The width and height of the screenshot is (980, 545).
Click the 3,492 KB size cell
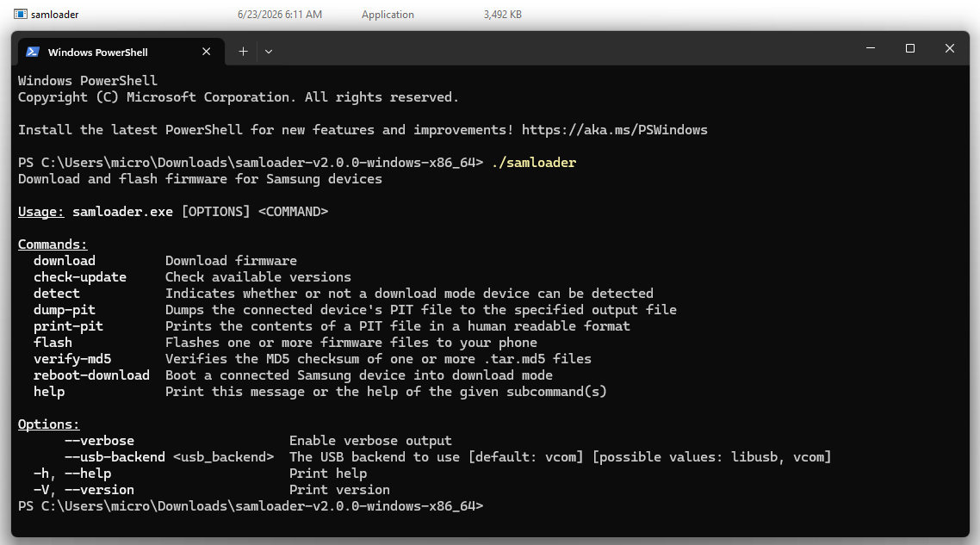[503, 15]
